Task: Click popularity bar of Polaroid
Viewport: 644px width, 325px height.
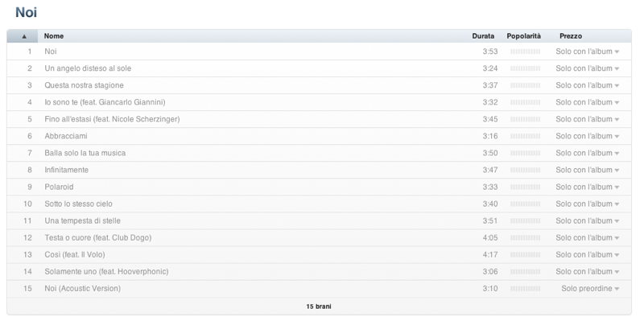Action: pyautogui.click(x=526, y=187)
